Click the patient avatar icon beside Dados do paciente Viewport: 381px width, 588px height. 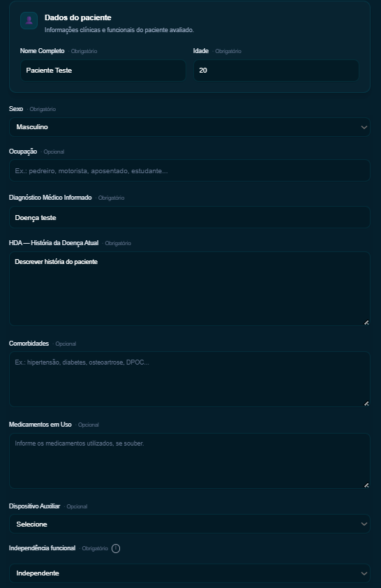coord(29,21)
